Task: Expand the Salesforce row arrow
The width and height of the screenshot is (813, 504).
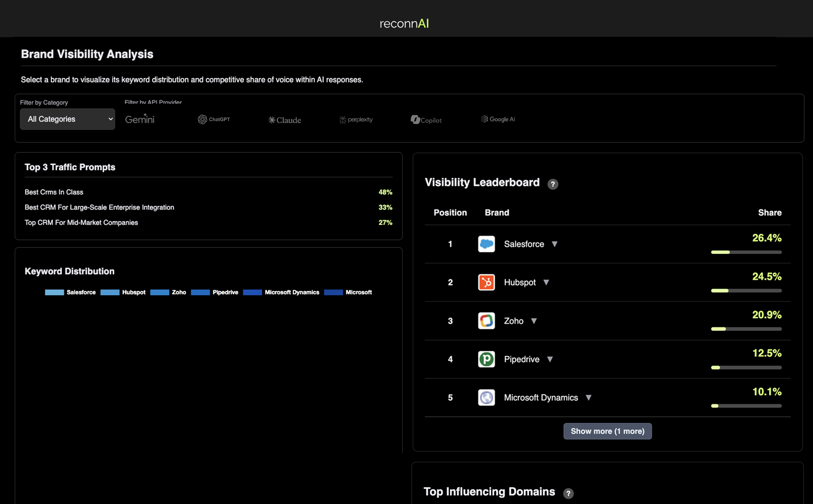Action: click(554, 244)
